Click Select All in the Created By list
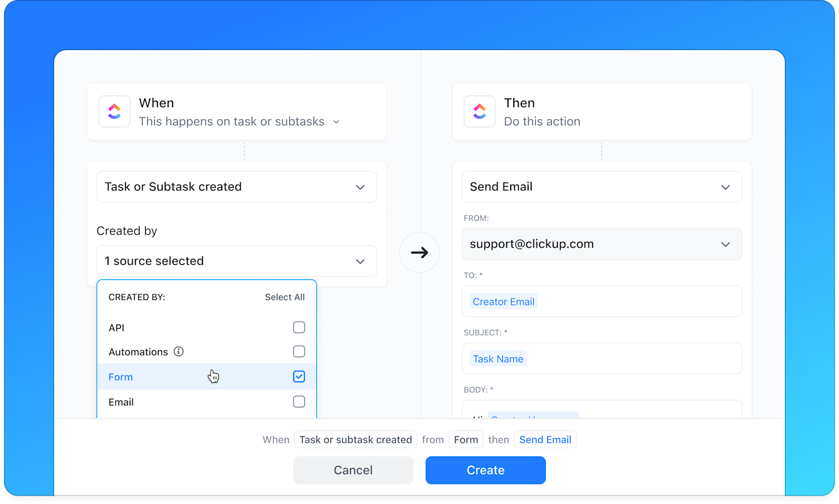This screenshot has width=839, height=504. point(285,297)
